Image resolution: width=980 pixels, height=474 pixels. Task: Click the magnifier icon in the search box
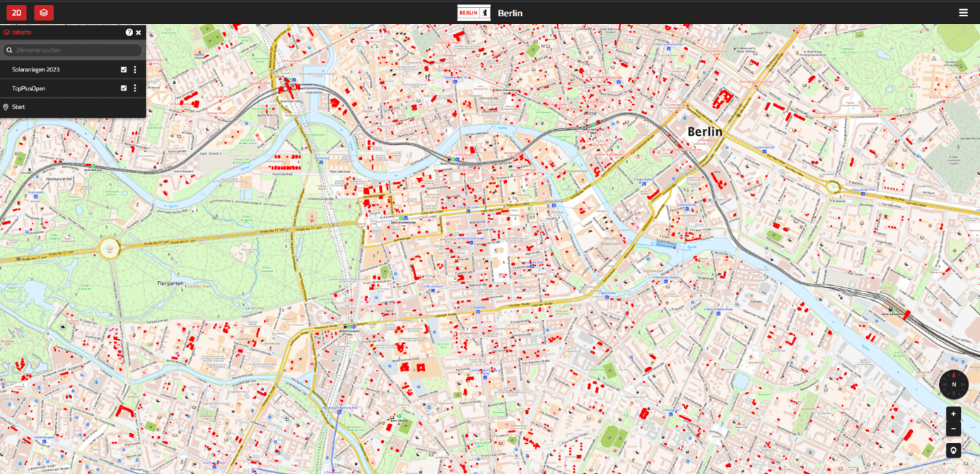[9, 50]
